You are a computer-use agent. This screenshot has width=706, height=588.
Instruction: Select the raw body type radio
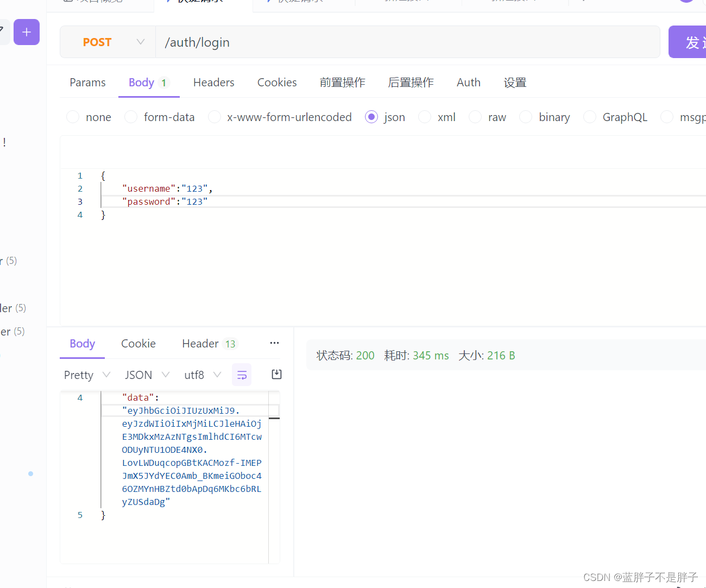click(475, 117)
